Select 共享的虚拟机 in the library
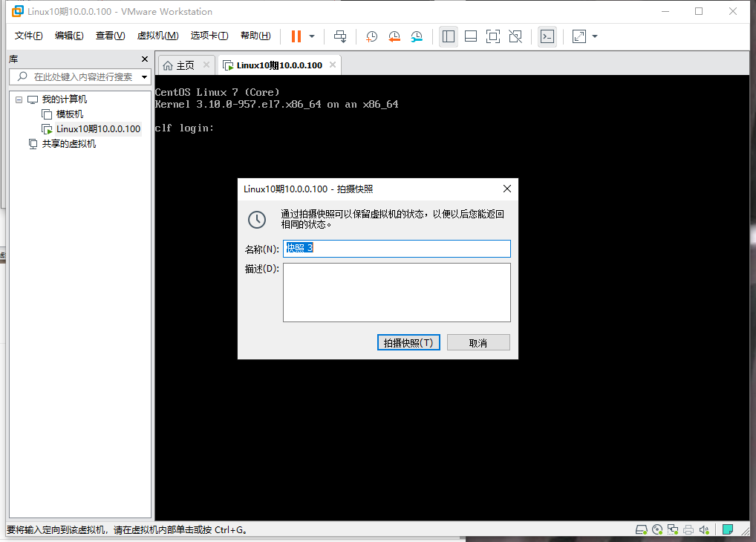756x542 pixels. point(68,144)
